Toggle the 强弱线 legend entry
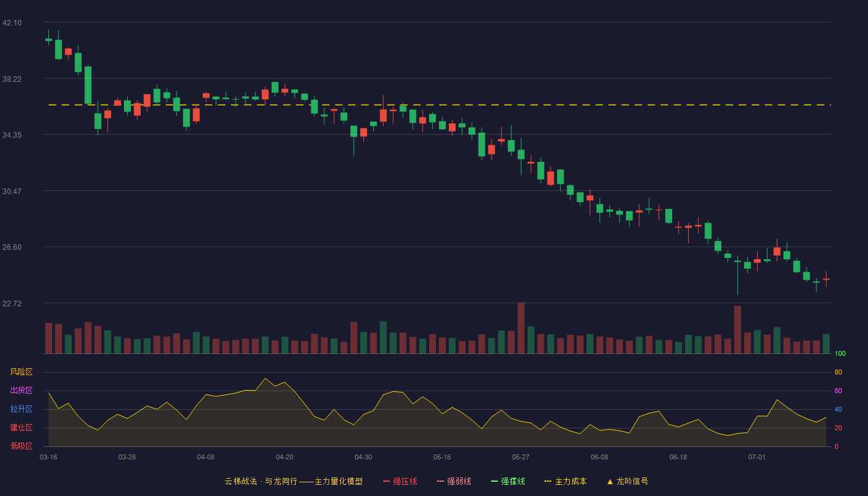This screenshot has width=868, height=496. coord(454,481)
